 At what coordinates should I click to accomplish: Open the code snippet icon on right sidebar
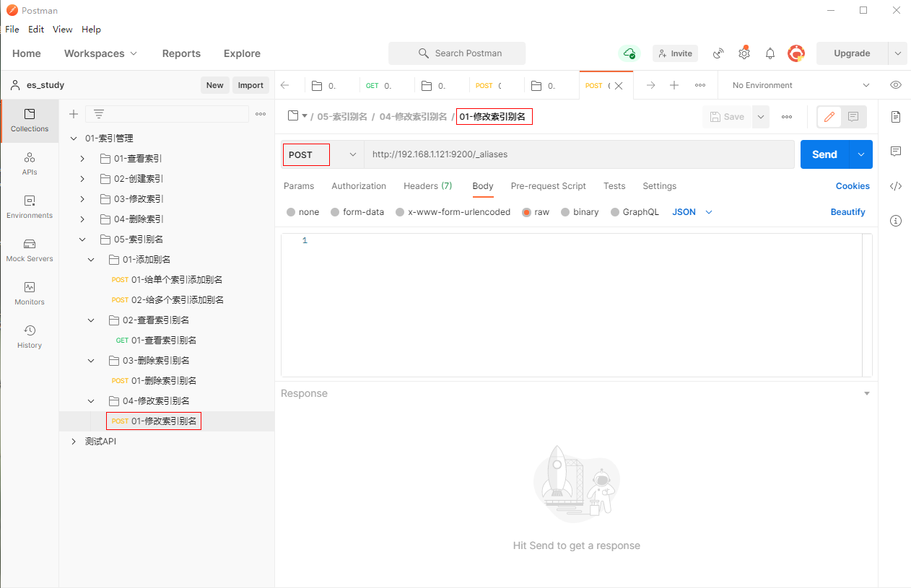[895, 186]
